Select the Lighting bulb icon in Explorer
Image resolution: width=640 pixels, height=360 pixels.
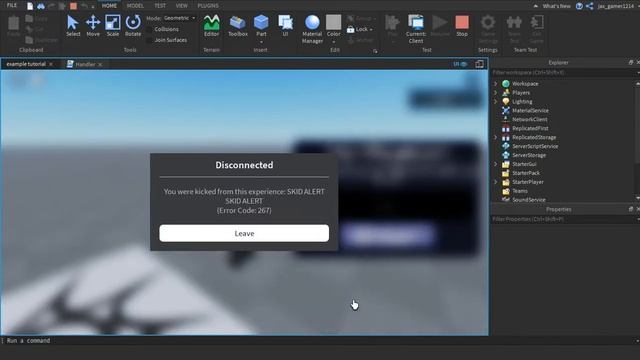pos(506,102)
